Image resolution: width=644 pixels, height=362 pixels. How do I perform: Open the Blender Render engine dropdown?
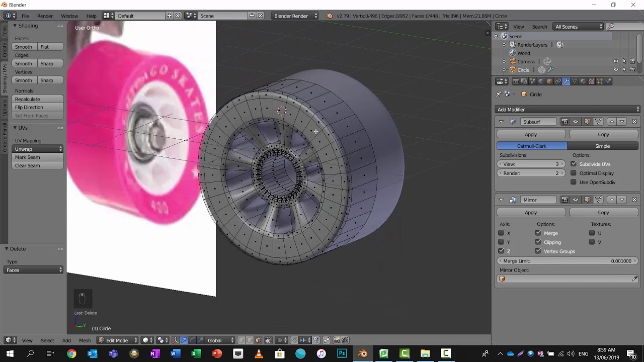click(x=294, y=16)
